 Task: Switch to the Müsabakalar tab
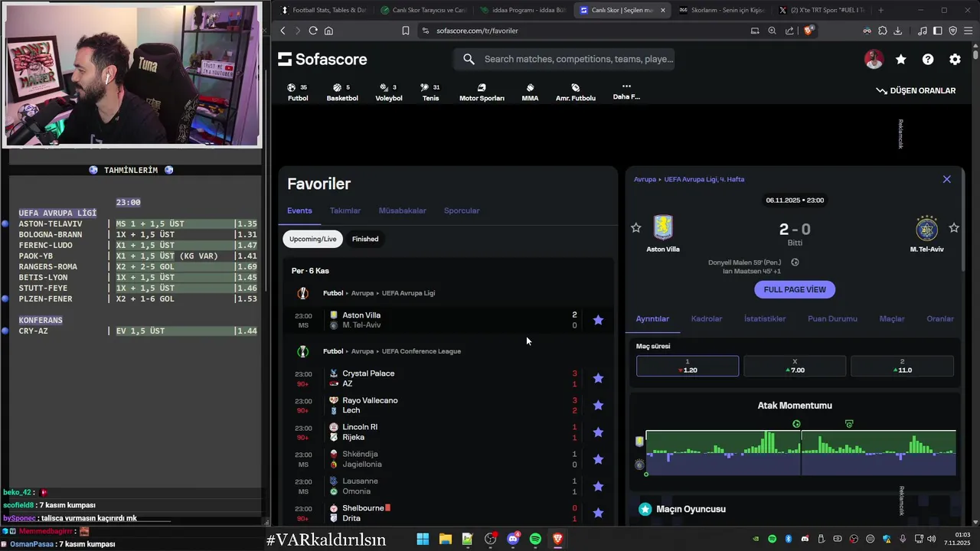coord(402,210)
